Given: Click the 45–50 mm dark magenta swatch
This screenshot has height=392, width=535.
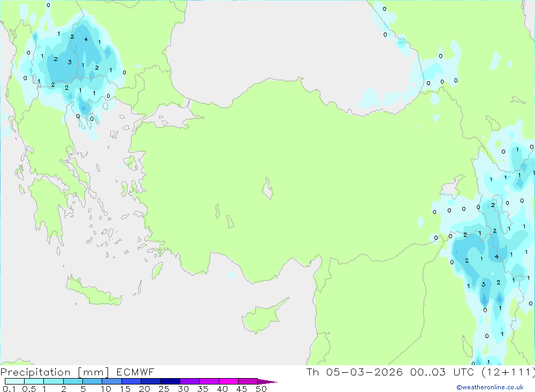Looking at the screenshot, I should coord(248,381).
